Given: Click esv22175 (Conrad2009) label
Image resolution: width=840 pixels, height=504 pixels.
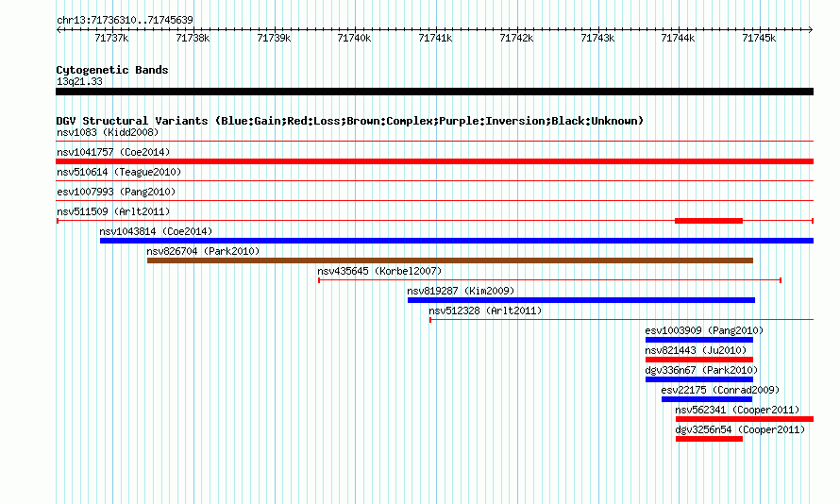Looking at the screenshot, I should [x=720, y=390].
